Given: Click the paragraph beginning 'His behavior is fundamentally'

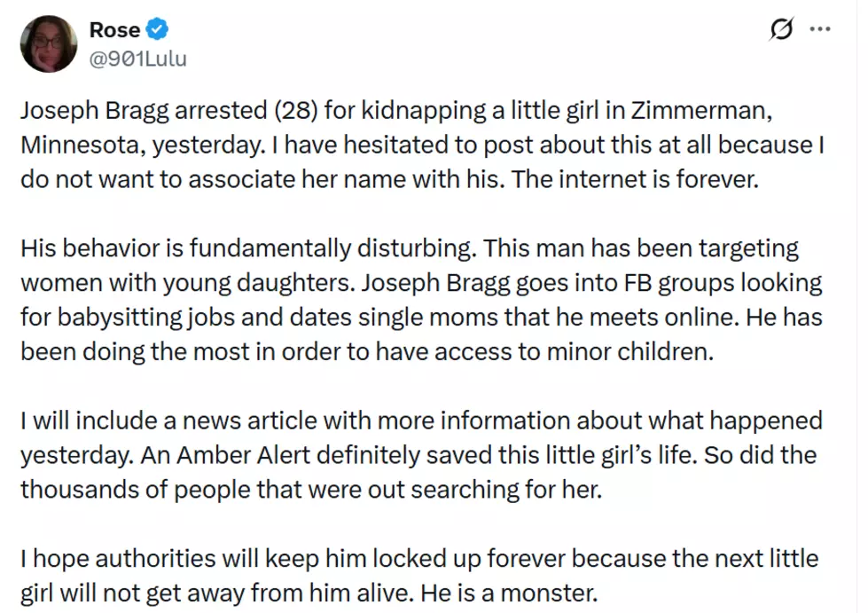Looking at the screenshot, I should tap(422, 300).
